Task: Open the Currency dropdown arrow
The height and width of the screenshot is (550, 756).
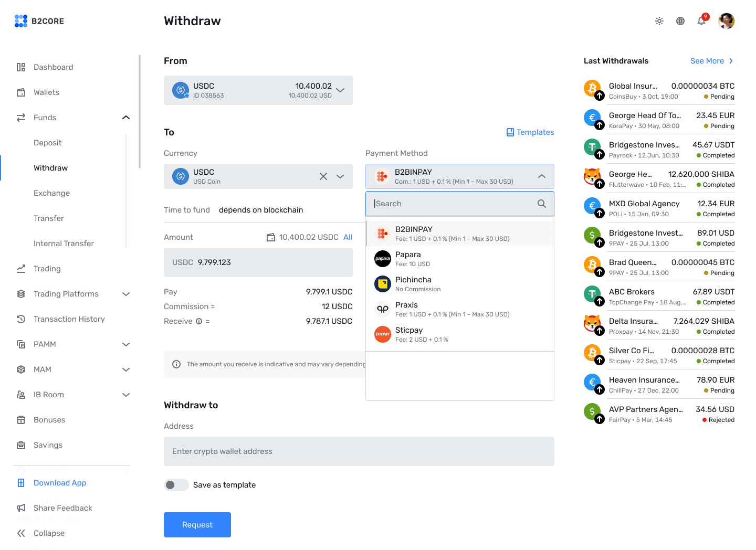Action: coord(340,176)
